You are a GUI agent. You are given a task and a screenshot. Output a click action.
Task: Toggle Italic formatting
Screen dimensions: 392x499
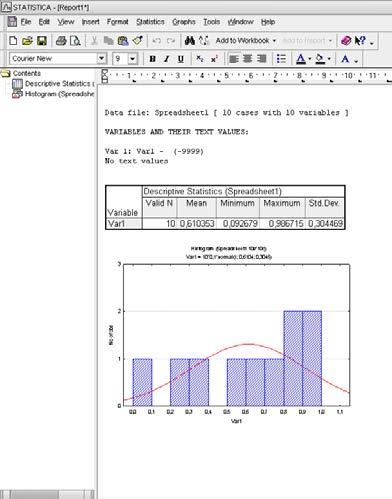[x=166, y=59]
